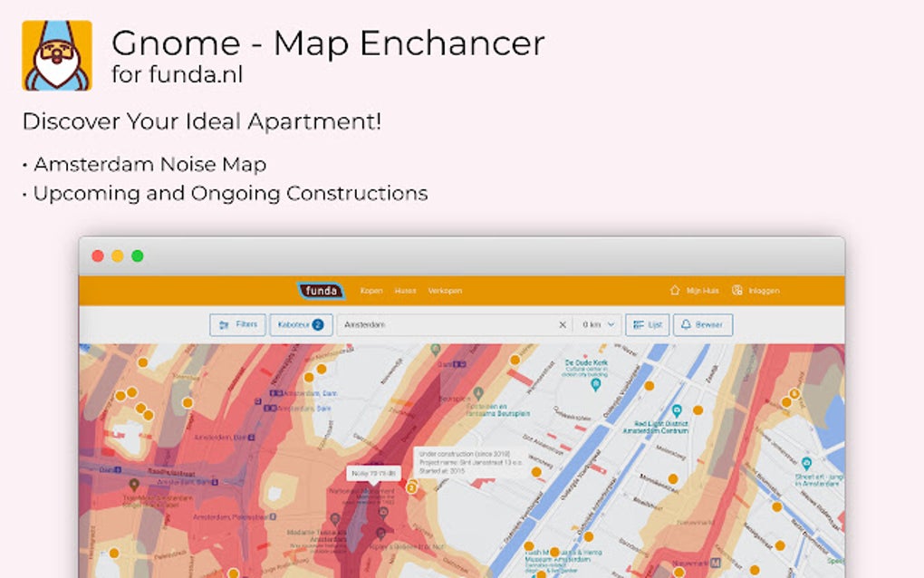The image size is (924, 578).
Task: Click 'Amsterdam Noise Map' bullet text
Action: [149, 164]
